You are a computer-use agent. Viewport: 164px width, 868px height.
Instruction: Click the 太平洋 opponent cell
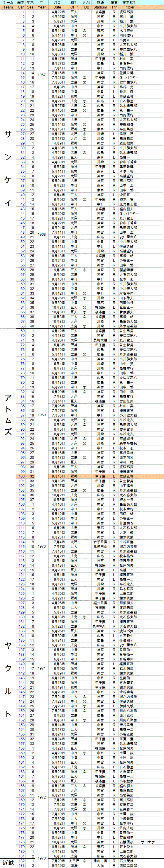click(x=74, y=860)
